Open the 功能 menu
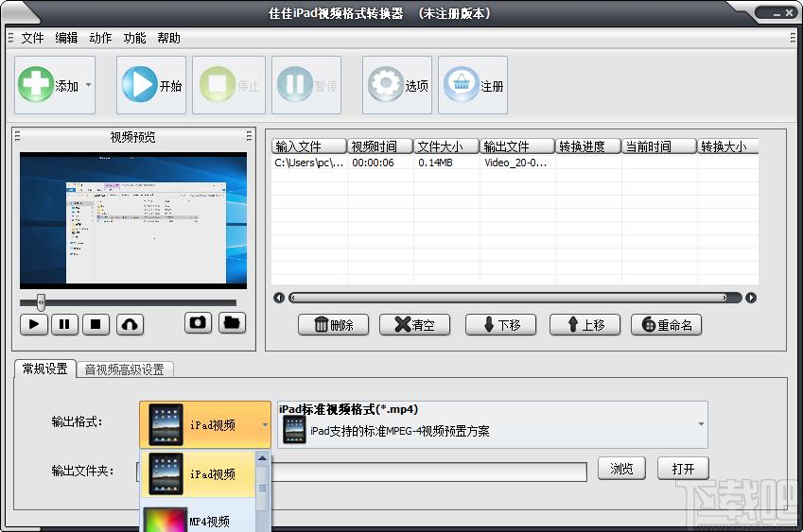Screen dimensions: 803x532 [x=134, y=38]
